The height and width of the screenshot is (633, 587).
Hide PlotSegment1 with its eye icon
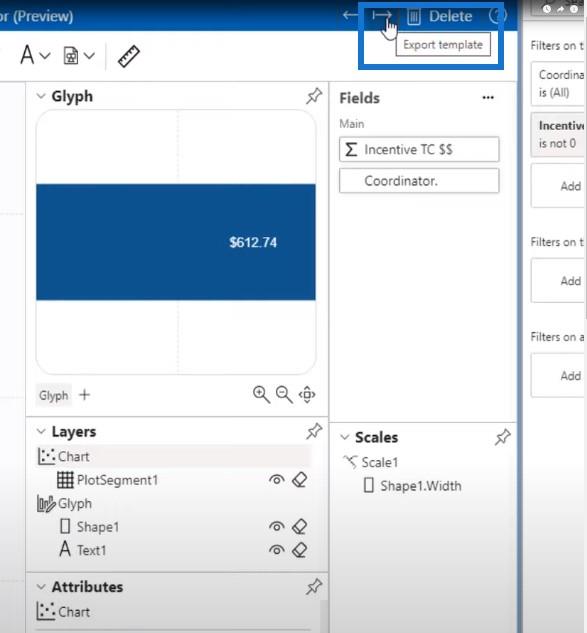point(277,480)
